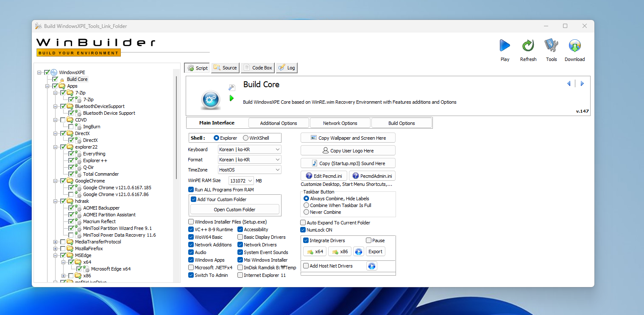Viewport: 644px width, 315px height.
Task: Click Copy (Startup.mp3) Sound Here button
Action: pyautogui.click(x=348, y=163)
